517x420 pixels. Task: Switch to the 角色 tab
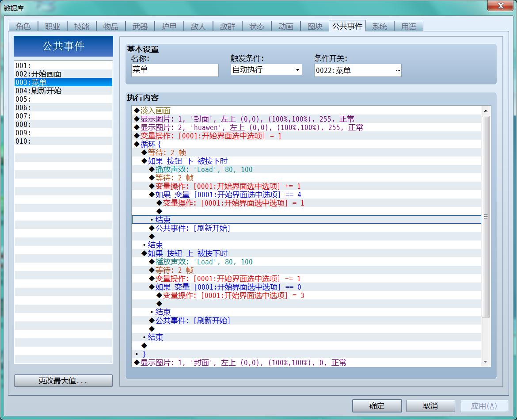23,27
